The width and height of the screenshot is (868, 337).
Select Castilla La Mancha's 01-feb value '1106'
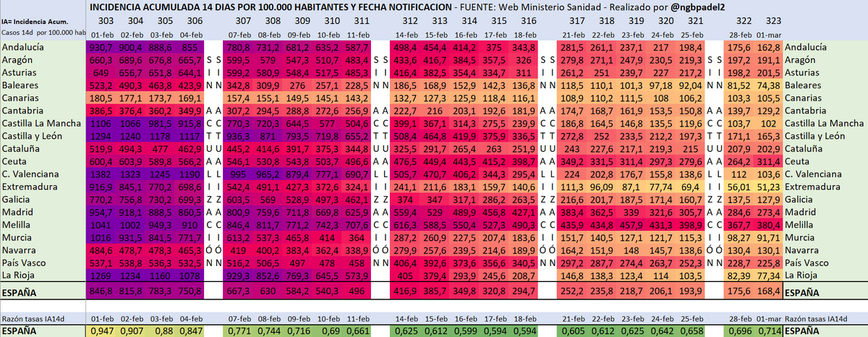[101, 124]
